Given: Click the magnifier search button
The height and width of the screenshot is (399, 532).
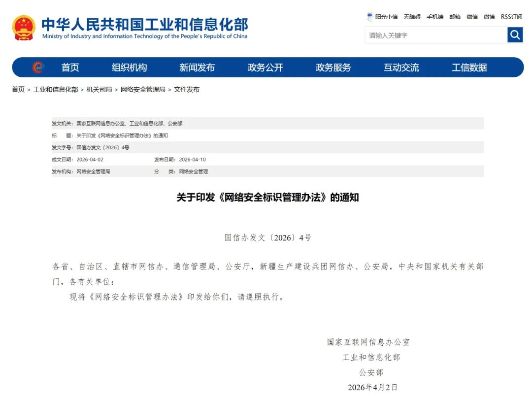Looking at the screenshot, I should [x=515, y=35].
